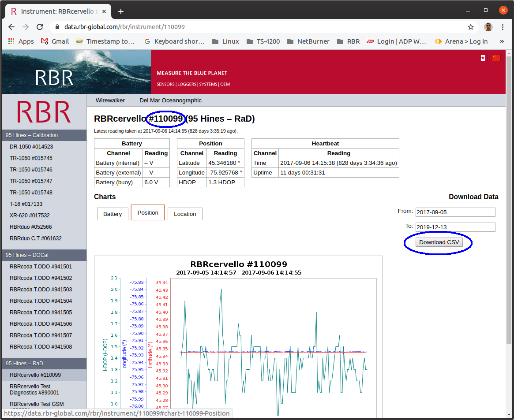Open the Linux bookmarks folder
This screenshot has width=514, height=420.
point(225,41)
